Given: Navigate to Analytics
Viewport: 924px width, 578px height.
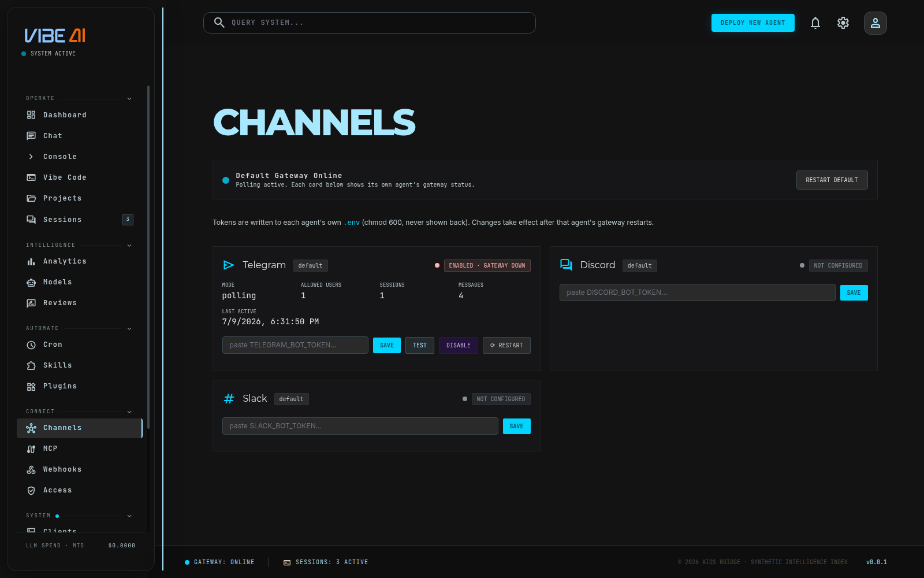Looking at the screenshot, I should click(80, 261).
